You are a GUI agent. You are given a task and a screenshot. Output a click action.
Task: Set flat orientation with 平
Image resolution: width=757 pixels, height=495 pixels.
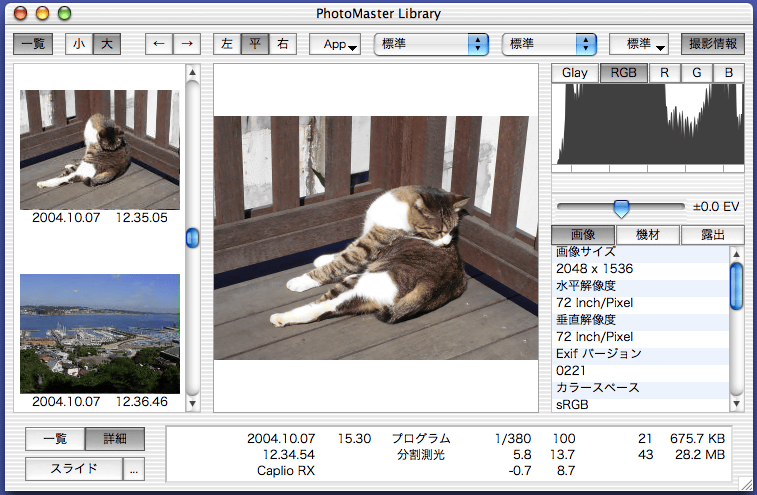(x=255, y=44)
